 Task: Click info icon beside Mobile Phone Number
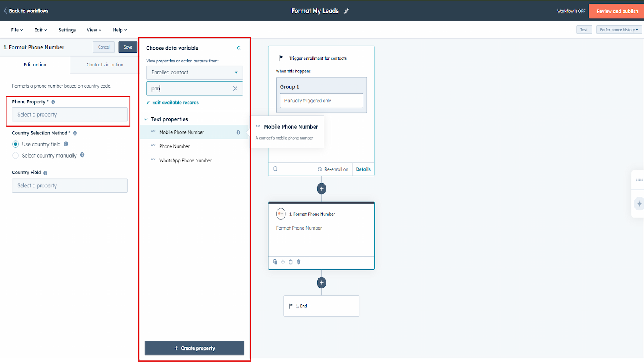coord(238,132)
